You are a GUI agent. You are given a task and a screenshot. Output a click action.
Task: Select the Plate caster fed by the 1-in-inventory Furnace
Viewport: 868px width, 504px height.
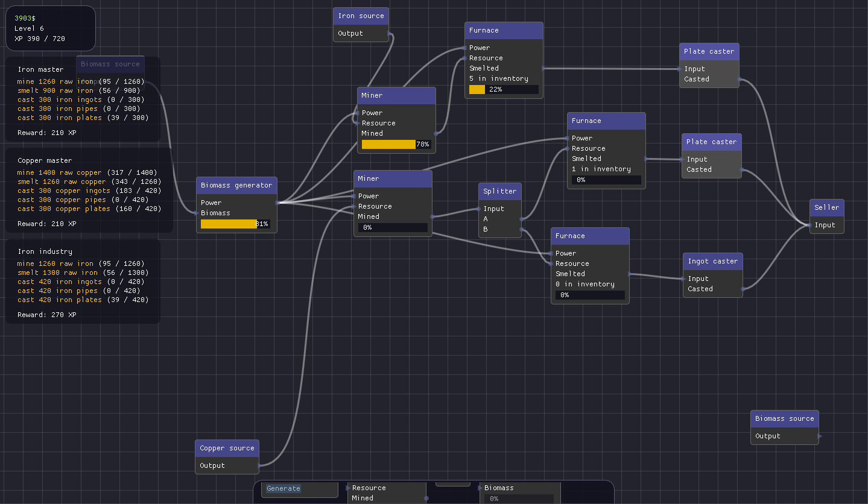coord(712,142)
